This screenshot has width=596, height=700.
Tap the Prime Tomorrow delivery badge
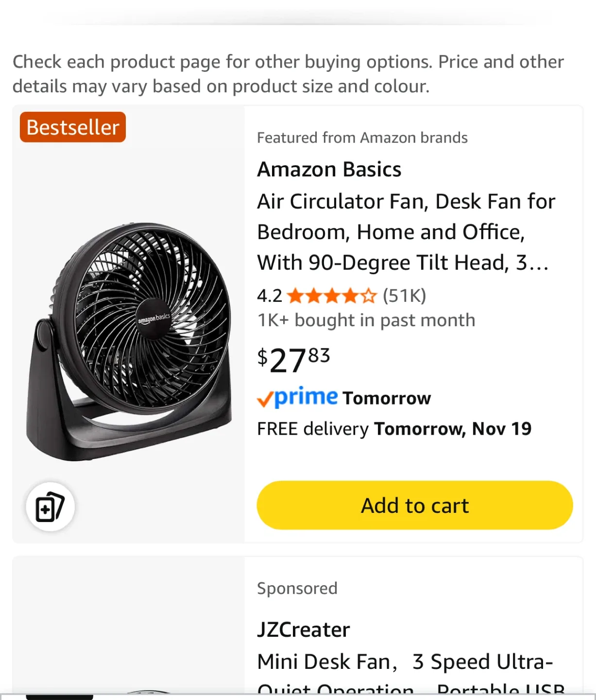[x=343, y=398]
